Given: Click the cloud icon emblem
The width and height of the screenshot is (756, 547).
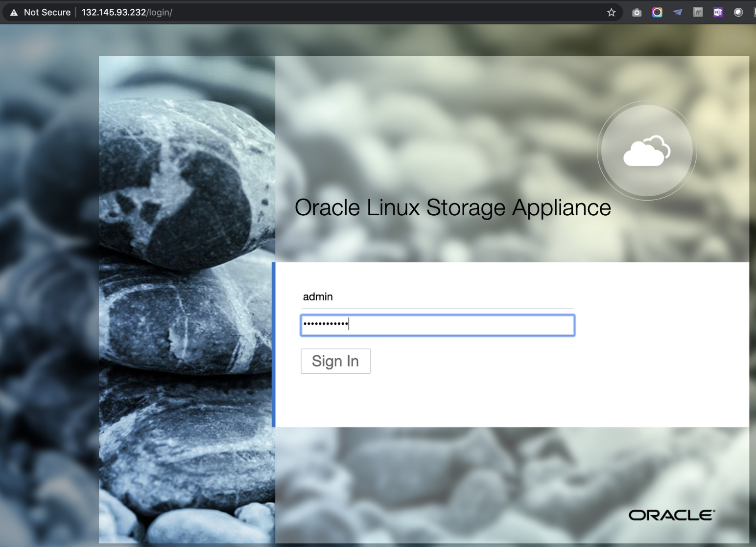Looking at the screenshot, I should pos(647,151).
